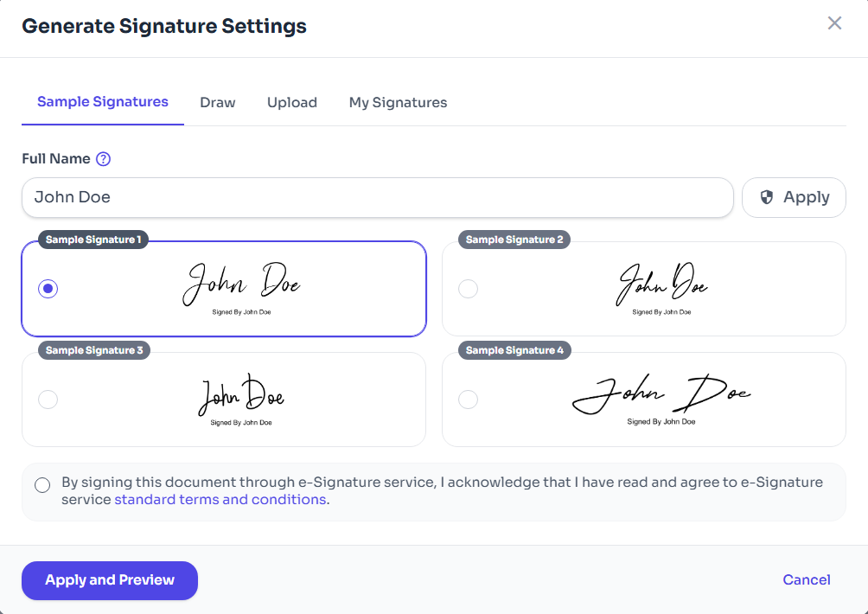This screenshot has height=614, width=868.
Task: Click the John Doe signature preview in box 1
Action: pyautogui.click(x=242, y=284)
